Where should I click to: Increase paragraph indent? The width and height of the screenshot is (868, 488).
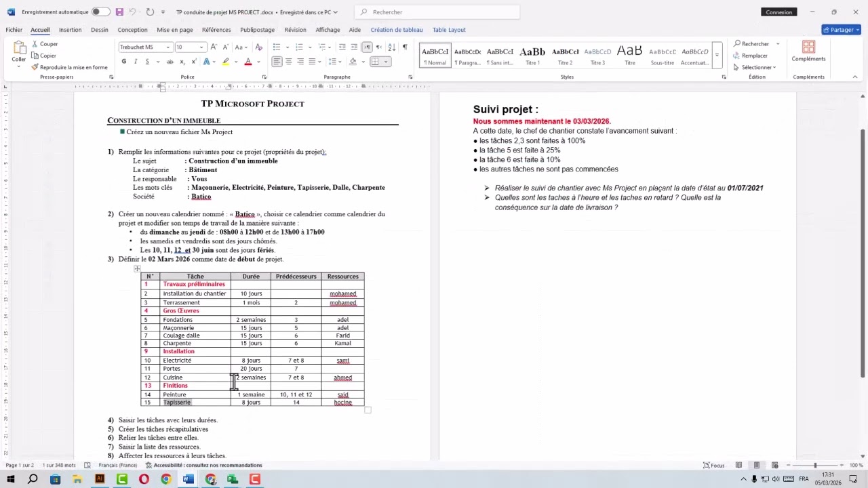(x=354, y=47)
